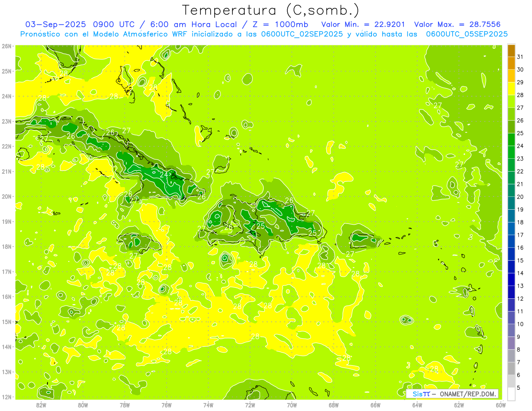
Task: Click the '76W' longitude axis label
Action: pos(166,404)
